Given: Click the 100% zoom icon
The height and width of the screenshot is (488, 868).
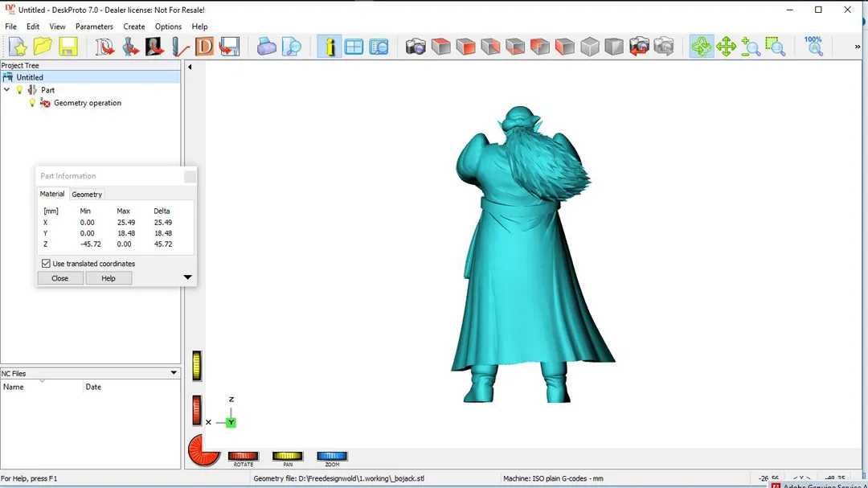Looking at the screenshot, I should click(813, 45).
